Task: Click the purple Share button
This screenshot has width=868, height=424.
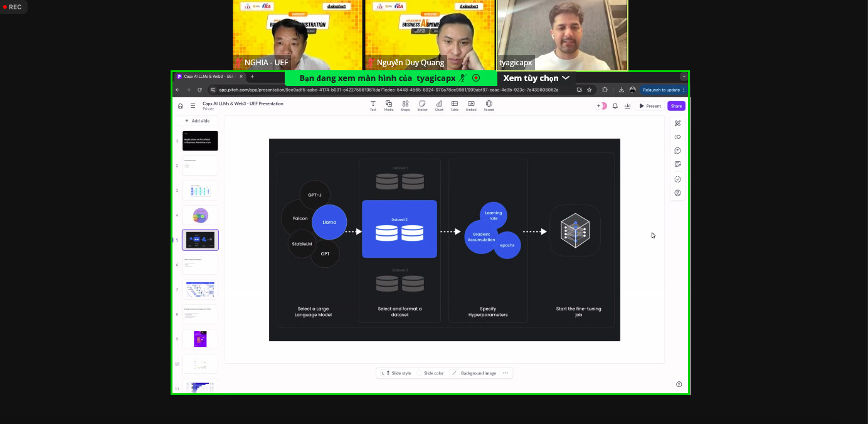Action: [676, 106]
